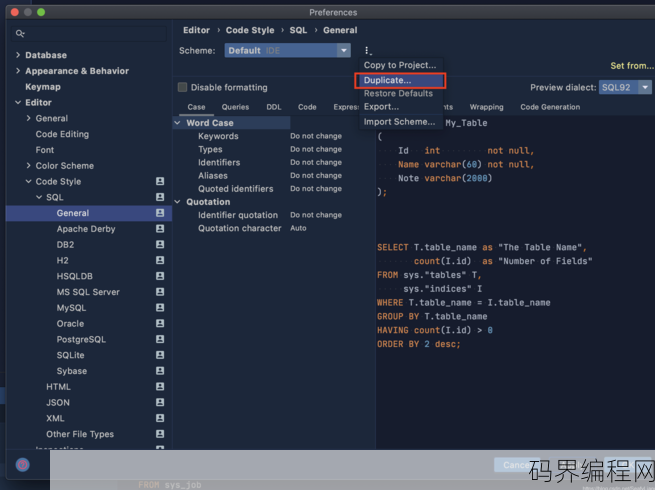This screenshot has width=655, height=490.
Task: Click the profile icon beside MySQL
Action: click(160, 307)
